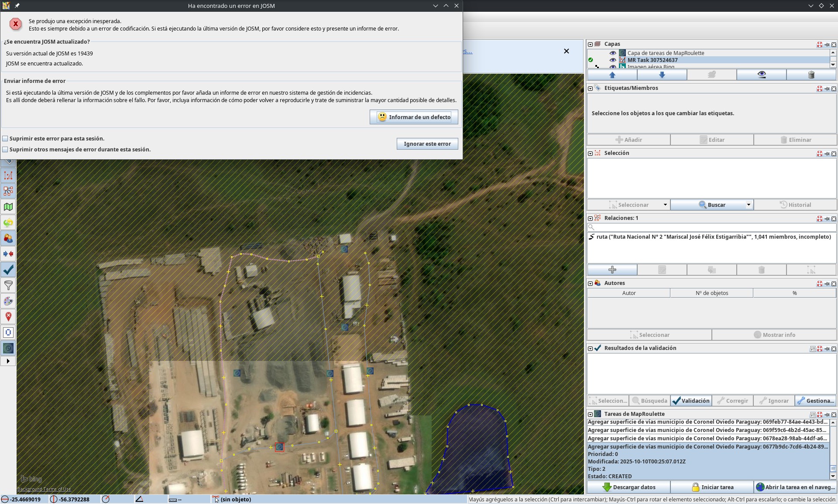Screen dimensions: 838x504
Task: Toggle the Conflicts arrows icon
Action: click(8, 254)
